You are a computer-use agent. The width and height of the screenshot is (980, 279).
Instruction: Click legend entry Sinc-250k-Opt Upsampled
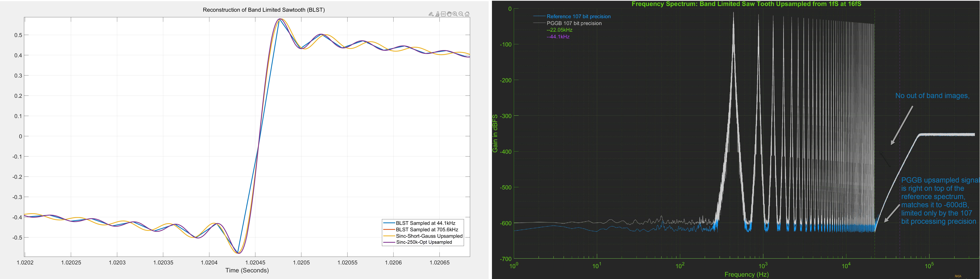click(418, 242)
